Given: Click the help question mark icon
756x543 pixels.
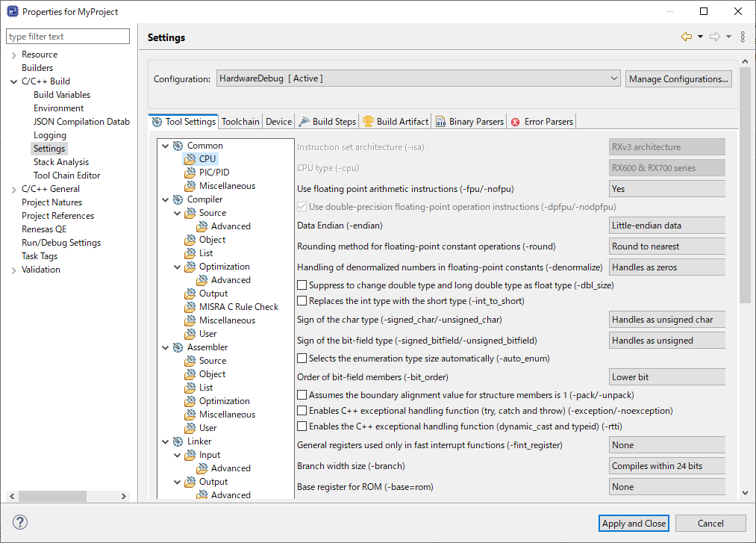Looking at the screenshot, I should coord(19,522).
